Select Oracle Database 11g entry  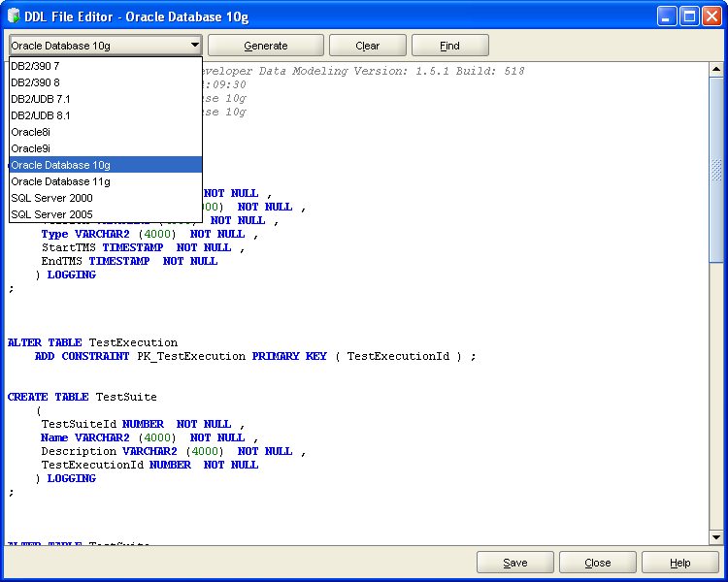(106, 181)
